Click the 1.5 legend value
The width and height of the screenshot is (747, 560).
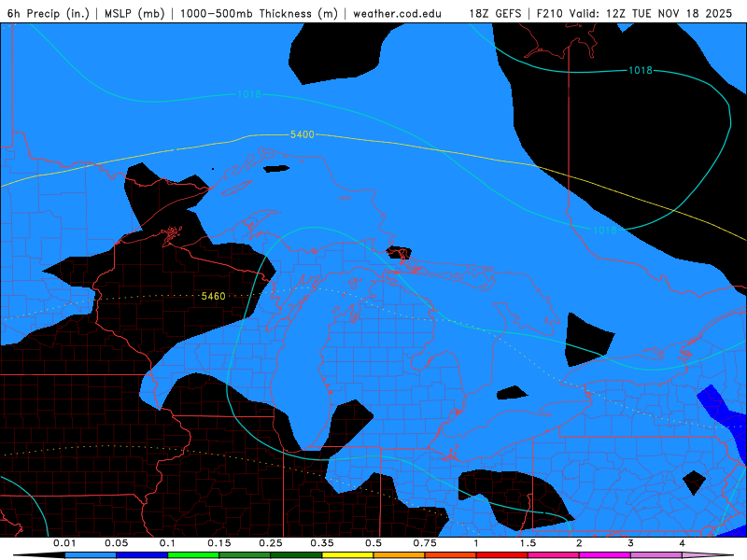pyautogui.click(x=528, y=543)
